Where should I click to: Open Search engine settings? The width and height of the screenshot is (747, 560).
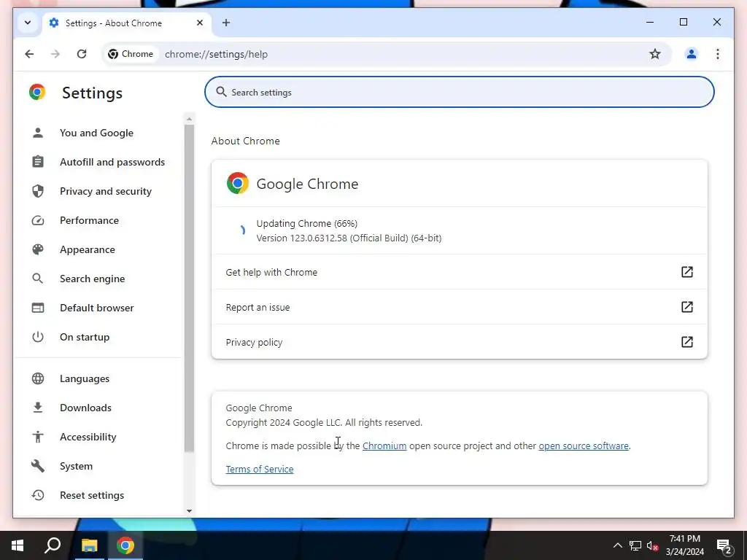97,279
